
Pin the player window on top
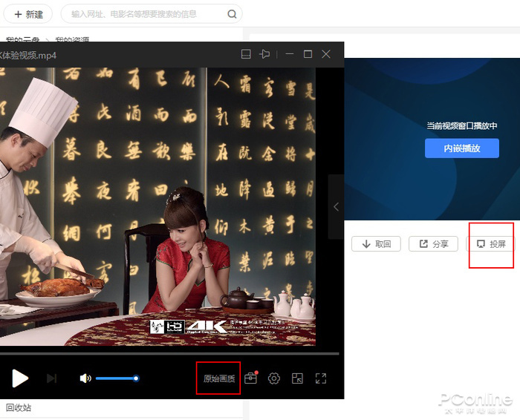tap(264, 54)
